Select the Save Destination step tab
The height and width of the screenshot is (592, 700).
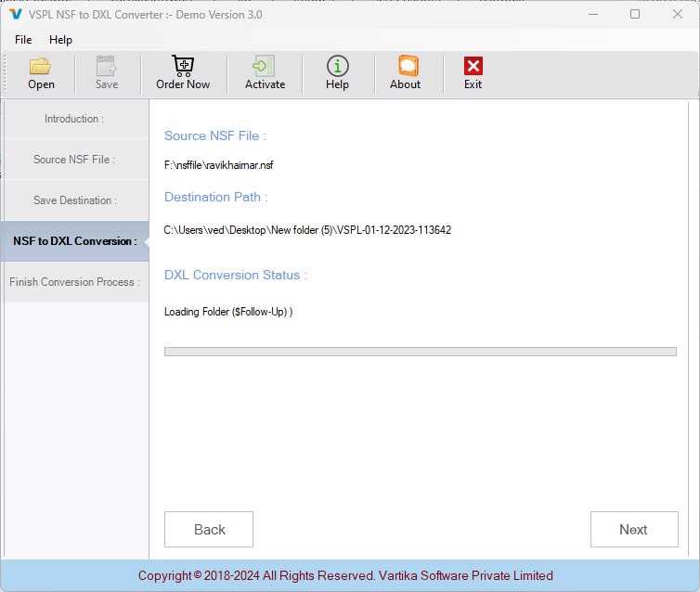(x=75, y=200)
